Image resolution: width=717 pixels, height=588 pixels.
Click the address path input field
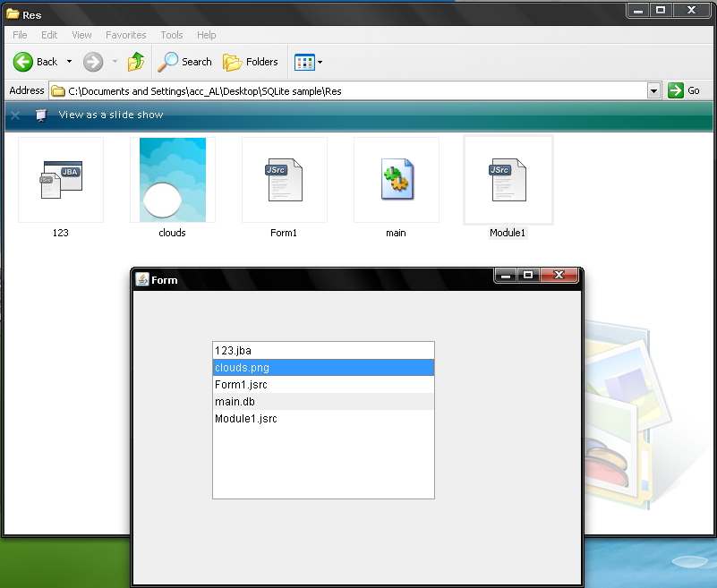[x=348, y=91]
